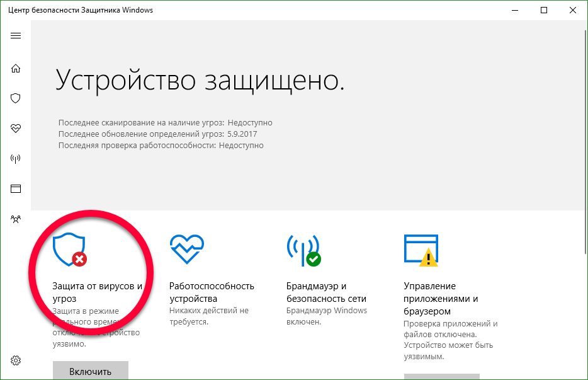Open family options sidebar icon

click(x=16, y=219)
